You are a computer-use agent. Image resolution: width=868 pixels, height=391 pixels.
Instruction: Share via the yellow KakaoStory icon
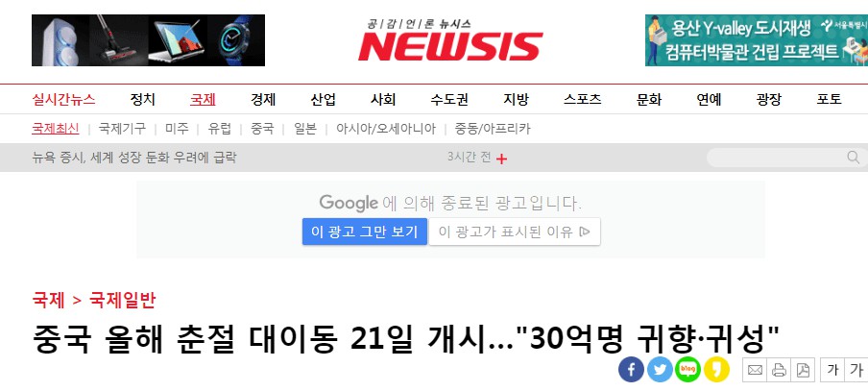coord(717,370)
